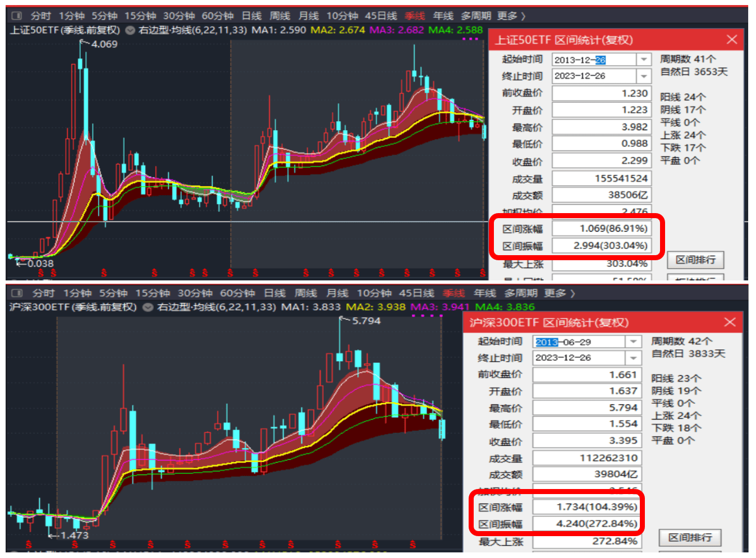Close the 沪深300ETF 区间统计 dialog

[x=730, y=322]
